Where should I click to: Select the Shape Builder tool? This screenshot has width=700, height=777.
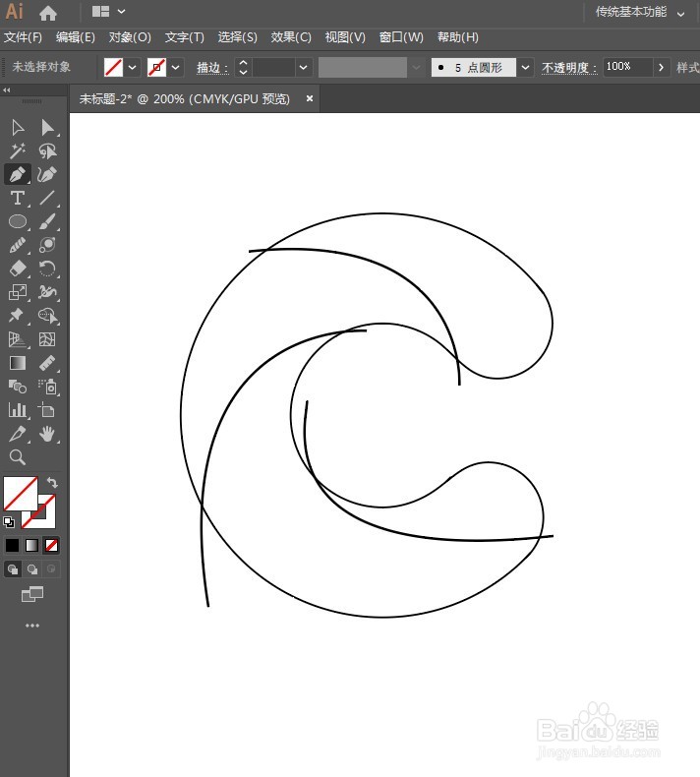[x=47, y=316]
